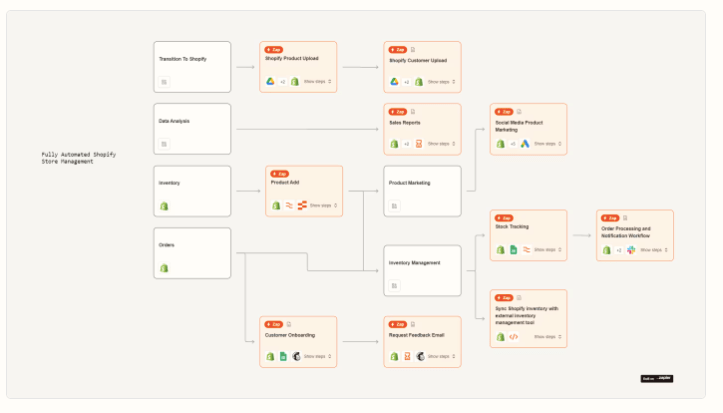Click Google Ads icon in Social Media Product Marketing
723x413 pixels.
[525, 144]
